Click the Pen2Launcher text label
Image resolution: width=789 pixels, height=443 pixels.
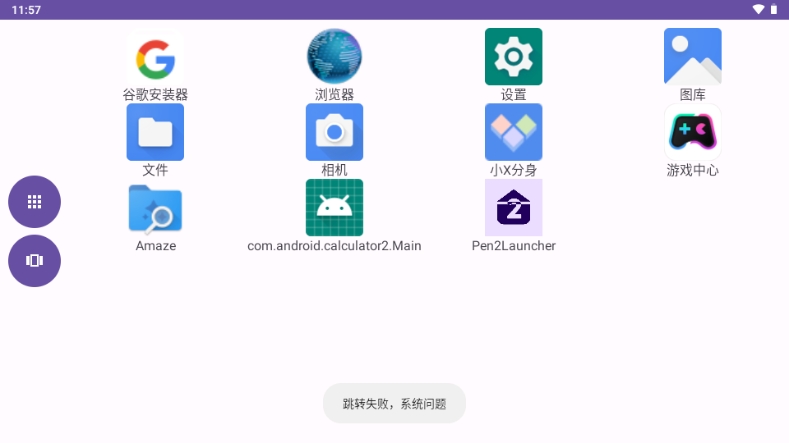point(513,246)
